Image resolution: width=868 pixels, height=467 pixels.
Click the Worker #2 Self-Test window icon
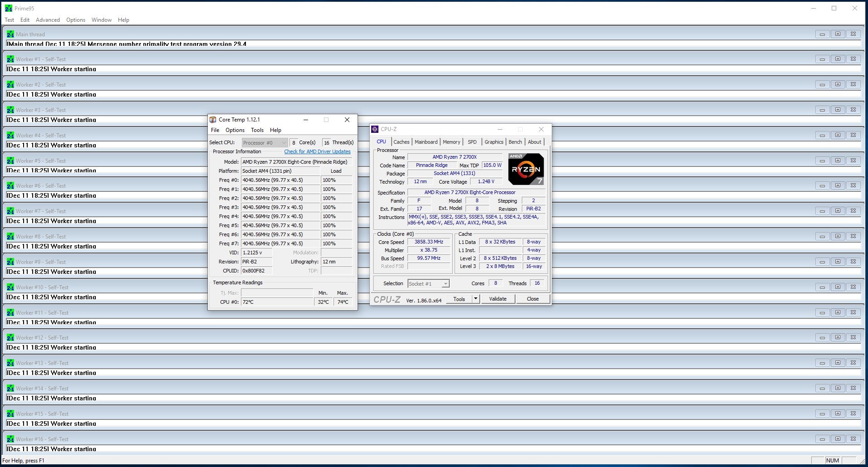10,84
